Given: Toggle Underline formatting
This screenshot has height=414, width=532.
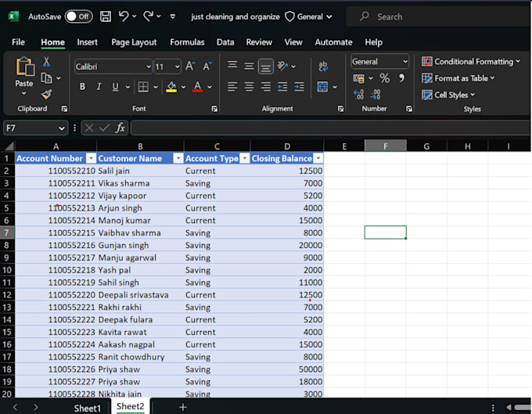Looking at the screenshot, I should click(115, 87).
